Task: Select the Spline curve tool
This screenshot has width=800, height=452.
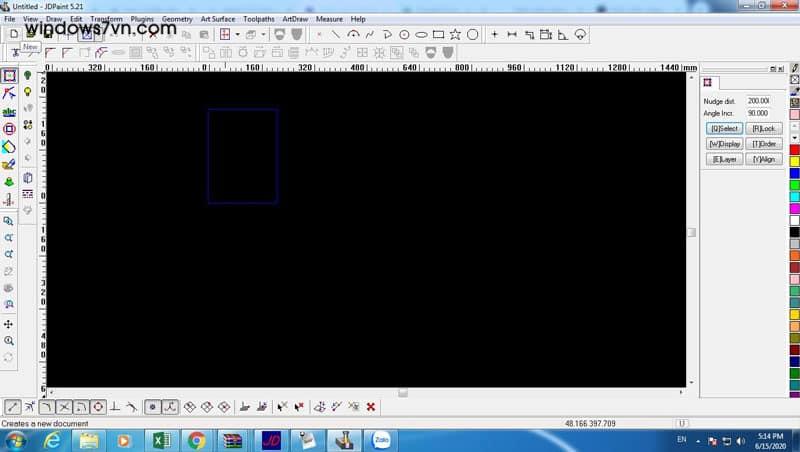Action: point(370,35)
